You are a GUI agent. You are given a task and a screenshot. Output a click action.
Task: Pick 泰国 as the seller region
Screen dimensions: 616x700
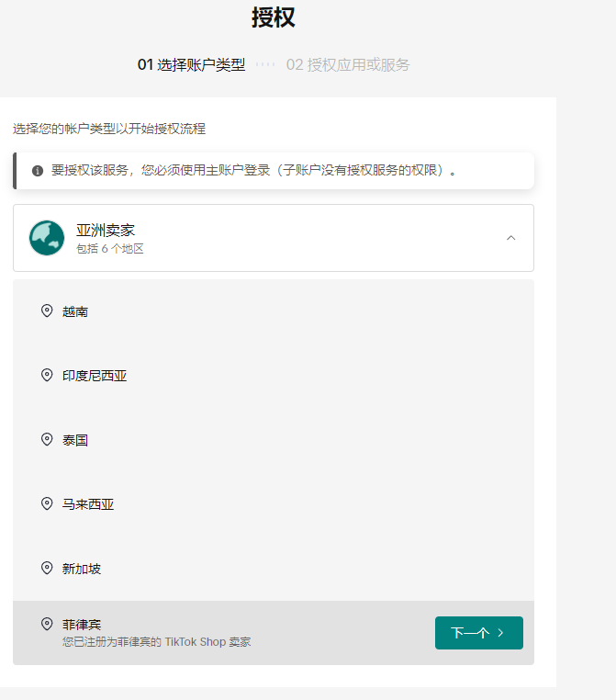tap(75, 441)
